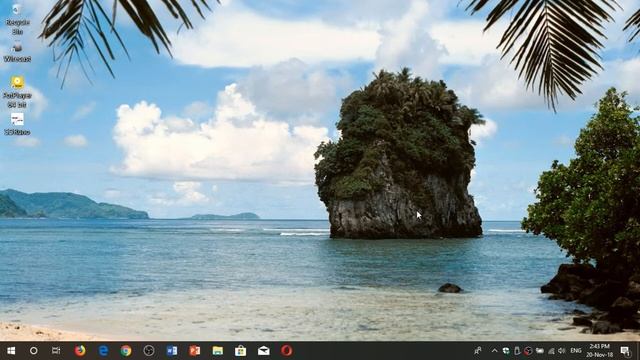Viewport: 640px width, 360px height.
Task: Open the People icon in taskbar
Action: pyautogui.click(x=478, y=351)
